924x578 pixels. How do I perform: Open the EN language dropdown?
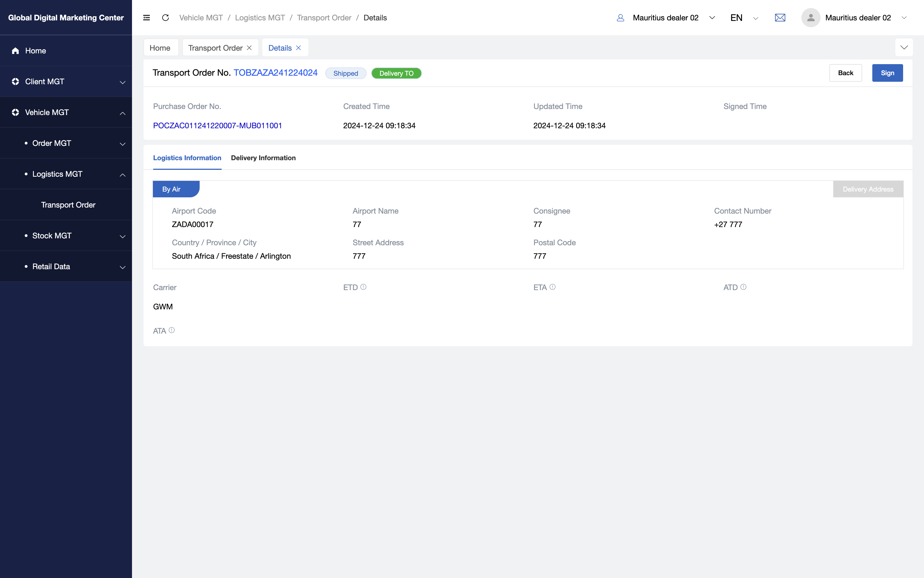[x=744, y=18]
